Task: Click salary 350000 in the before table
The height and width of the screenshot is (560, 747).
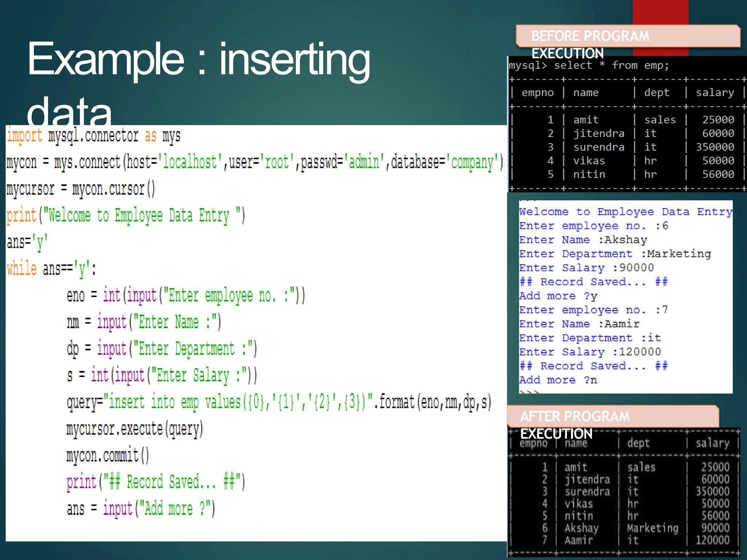Action: (x=715, y=147)
